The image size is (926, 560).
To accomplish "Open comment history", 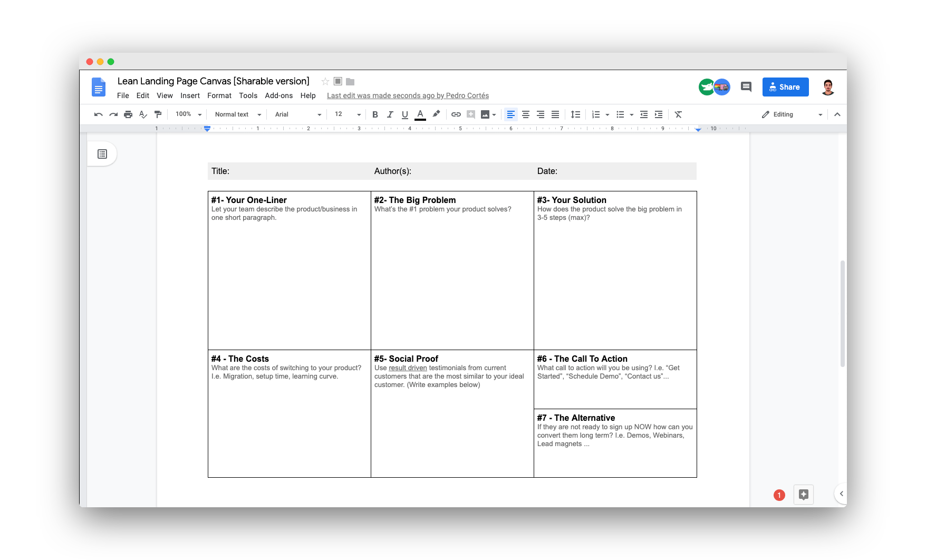I will coord(746,86).
